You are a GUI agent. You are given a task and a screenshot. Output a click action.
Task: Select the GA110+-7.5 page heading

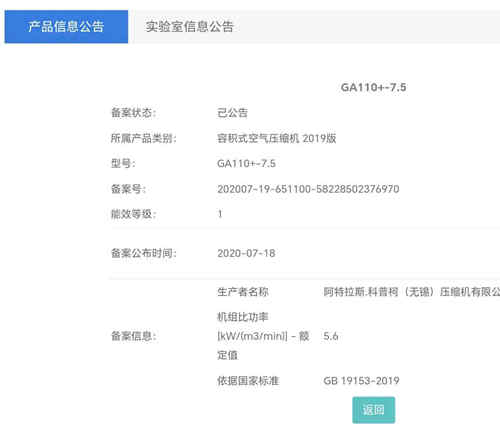pyautogui.click(x=373, y=87)
